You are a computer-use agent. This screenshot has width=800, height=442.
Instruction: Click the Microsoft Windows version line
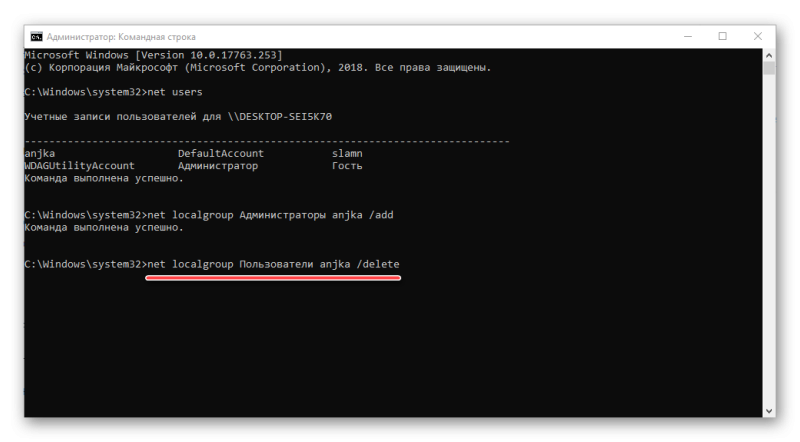click(153, 55)
